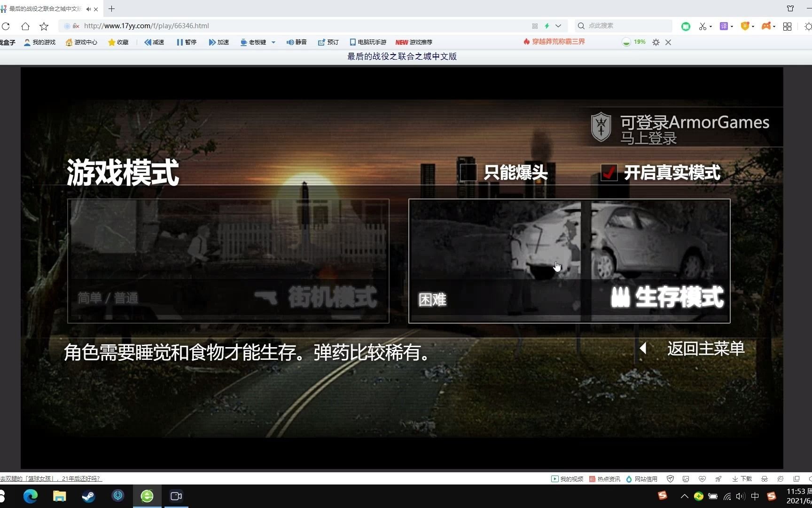
Task: Open the orange game controller icon
Action: click(766, 26)
